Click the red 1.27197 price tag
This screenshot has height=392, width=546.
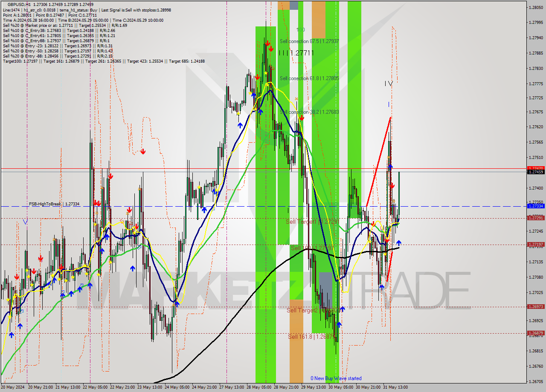coord(536,245)
